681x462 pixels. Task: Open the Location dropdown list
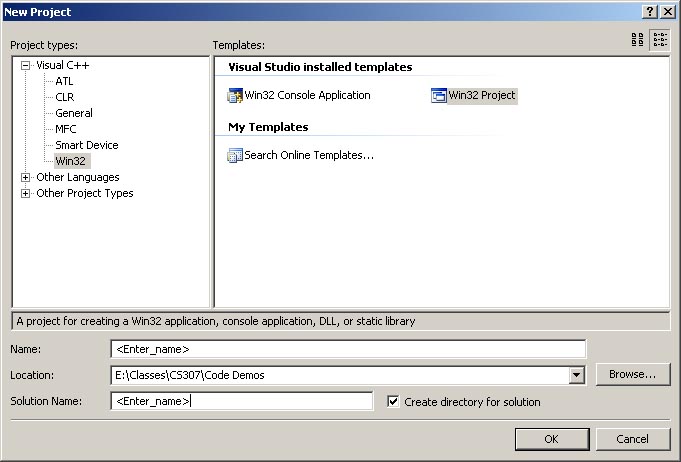point(576,375)
